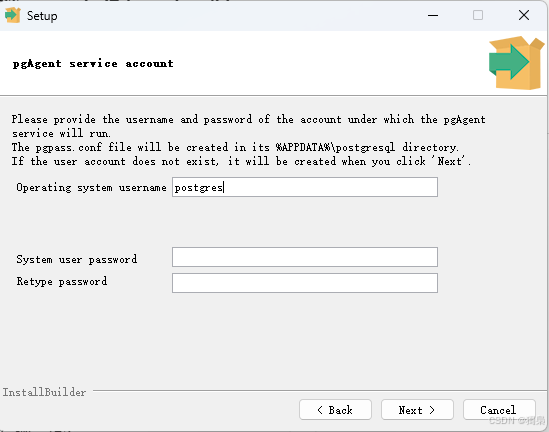Click the System user password field

point(305,257)
